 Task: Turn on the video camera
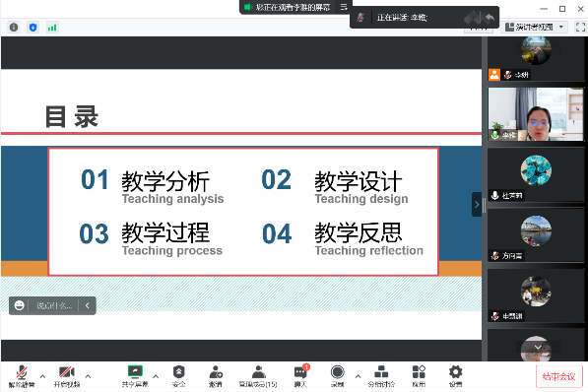click(x=67, y=376)
